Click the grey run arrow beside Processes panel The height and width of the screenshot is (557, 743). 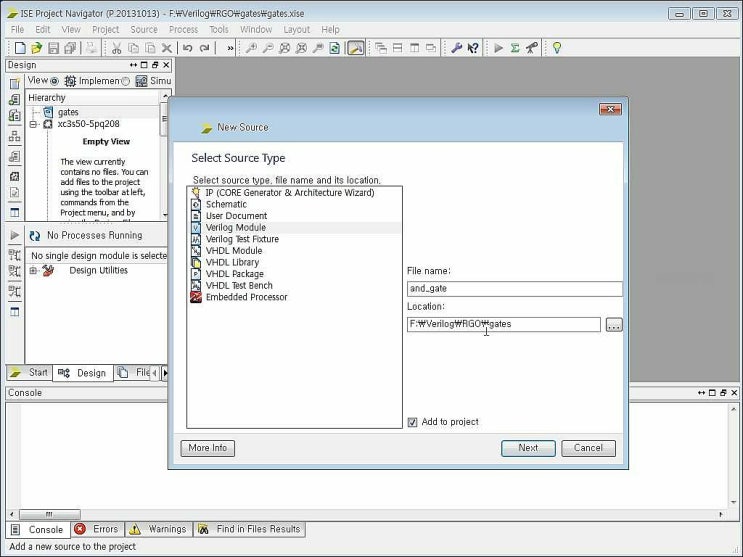(x=15, y=235)
